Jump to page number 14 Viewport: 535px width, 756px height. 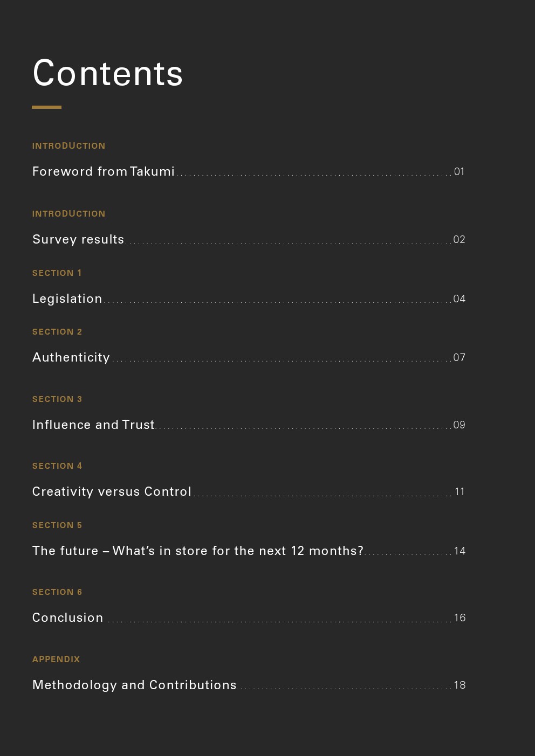click(x=459, y=551)
